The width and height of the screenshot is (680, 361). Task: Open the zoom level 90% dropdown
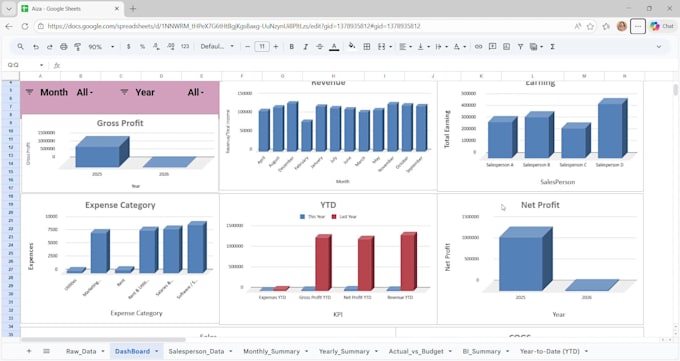(101, 46)
